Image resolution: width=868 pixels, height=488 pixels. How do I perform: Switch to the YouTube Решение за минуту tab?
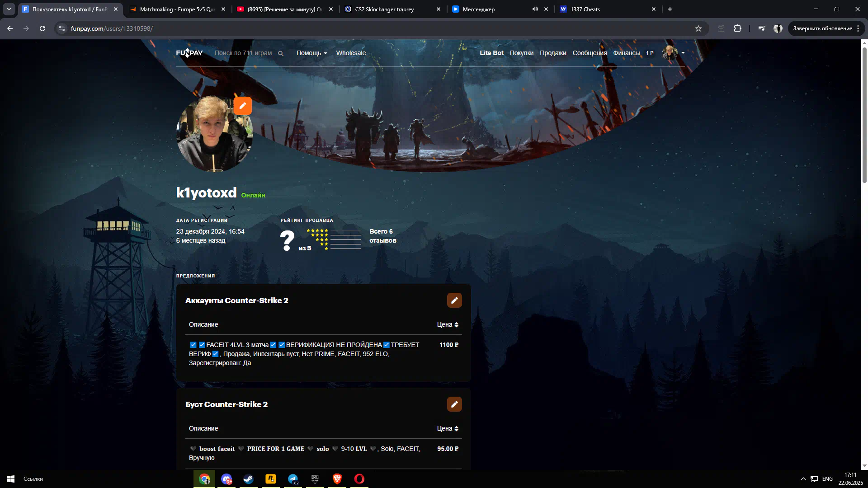(x=285, y=9)
